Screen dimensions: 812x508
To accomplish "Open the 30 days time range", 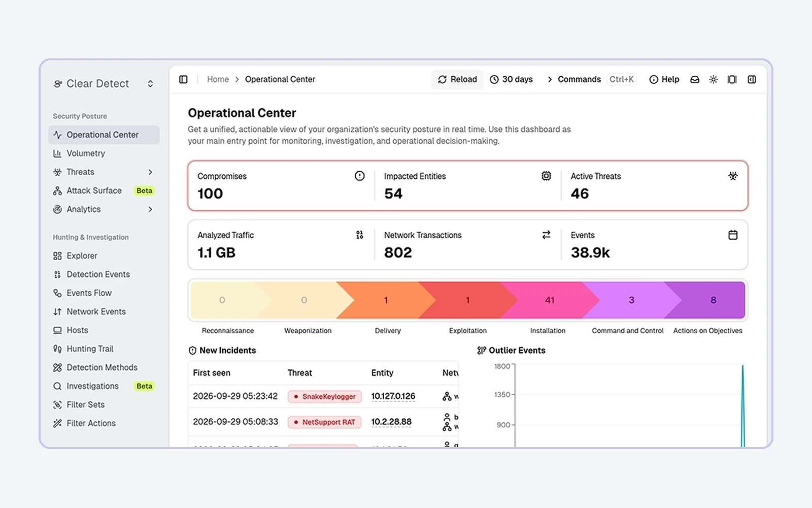I will 511,79.
